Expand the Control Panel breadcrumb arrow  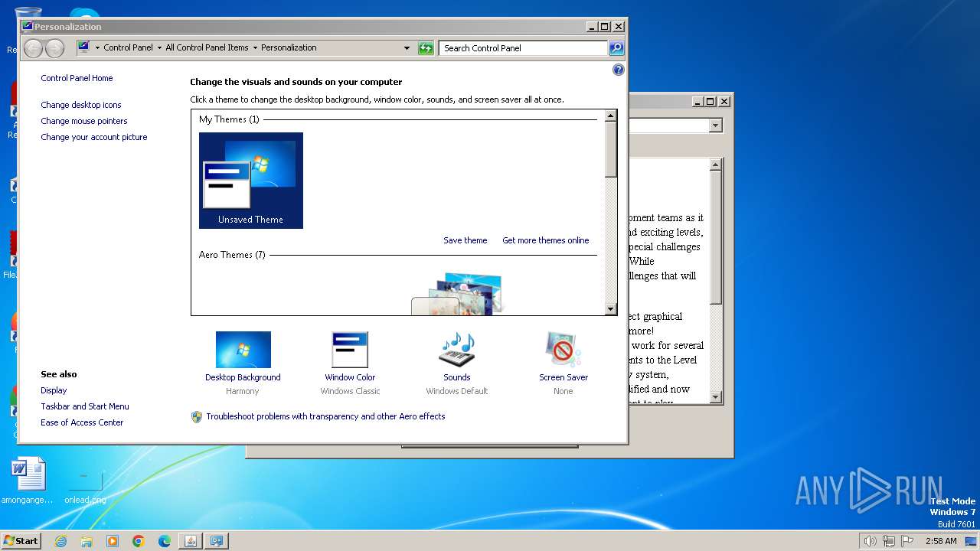pyautogui.click(x=159, y=47)
